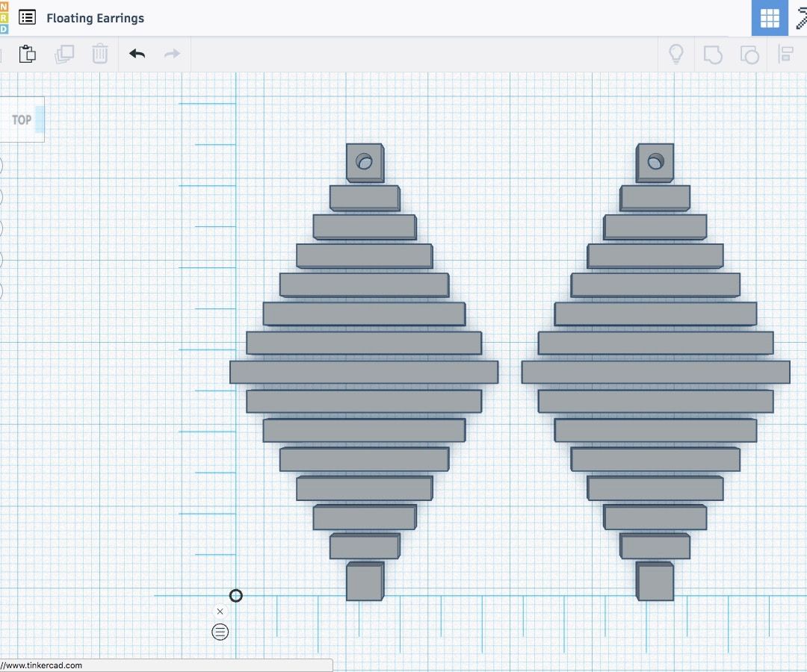Click TOP on the view cube
Viewport: 807px width, 672px height.
coord(21,119)
